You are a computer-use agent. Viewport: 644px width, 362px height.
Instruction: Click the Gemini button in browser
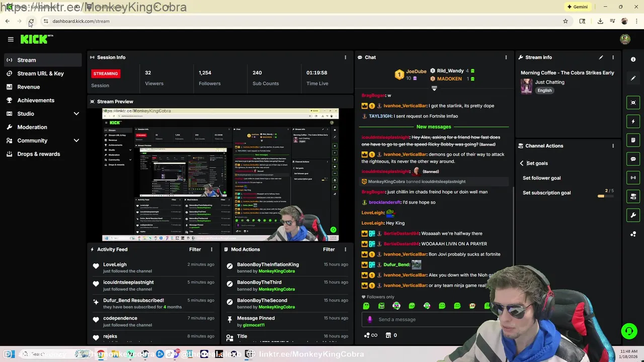point(578,7)
